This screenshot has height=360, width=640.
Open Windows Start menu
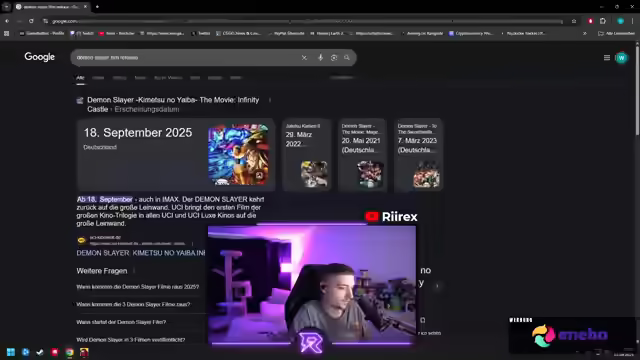pos(11,352)
